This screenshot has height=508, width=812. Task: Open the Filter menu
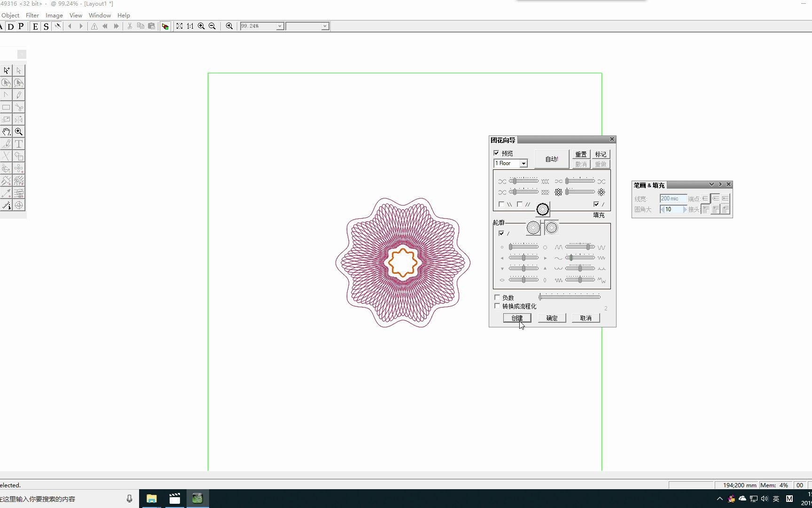(x=32, y=16)
